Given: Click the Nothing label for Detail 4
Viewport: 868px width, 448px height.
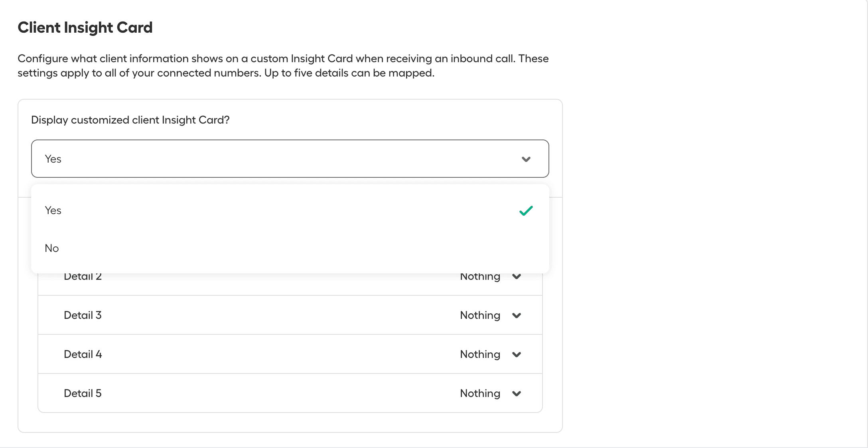Looking at the screenshot, I should [480, 354].
